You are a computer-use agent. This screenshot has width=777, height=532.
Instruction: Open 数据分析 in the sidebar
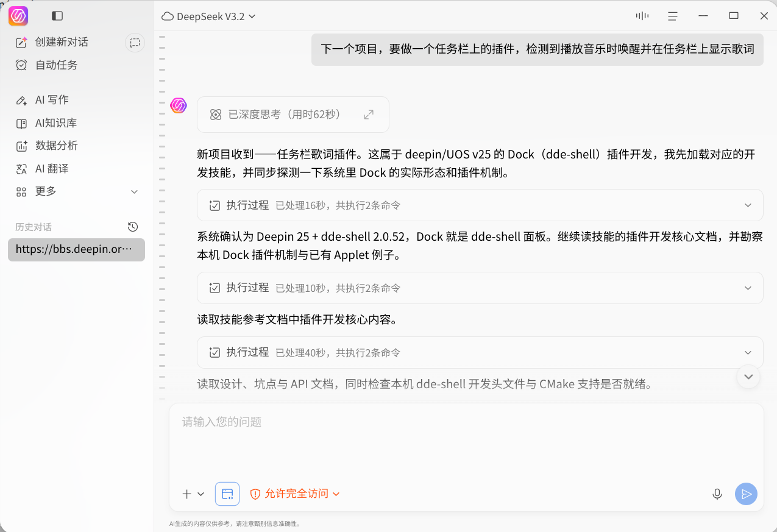(x=46, y=146)
